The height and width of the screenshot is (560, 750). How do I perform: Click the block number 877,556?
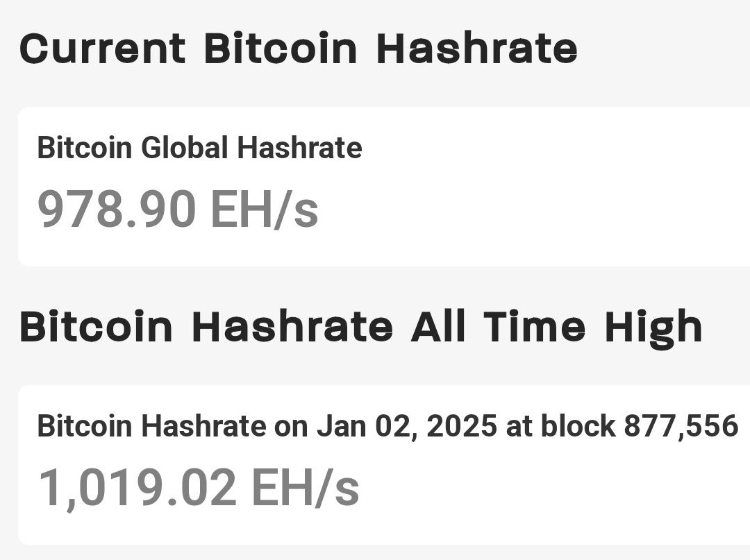681,426
